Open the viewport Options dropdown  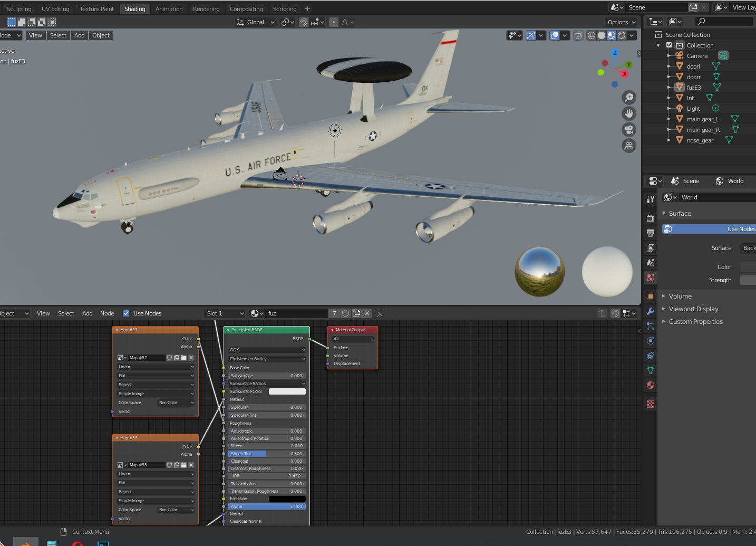[x=622, y=22]
